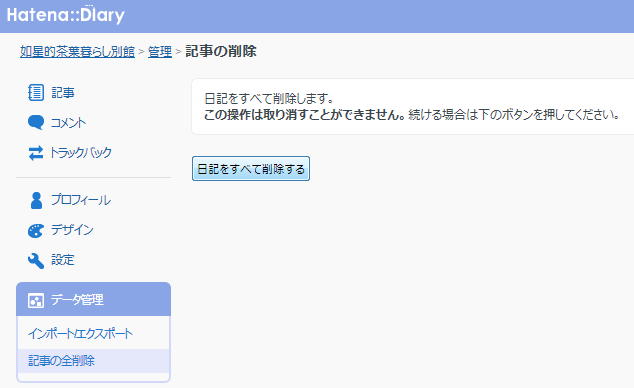Viewport: 634px width, 388px height.
Task: Follow the 管理 breadcrumb link
Action: (x=160, y=51)
